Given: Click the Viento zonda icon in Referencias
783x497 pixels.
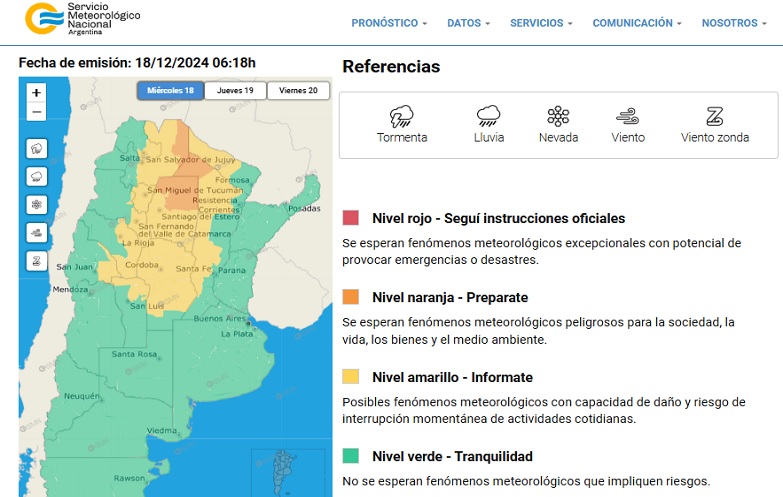Looking at the screenshot, I should [x=714, y=116].
